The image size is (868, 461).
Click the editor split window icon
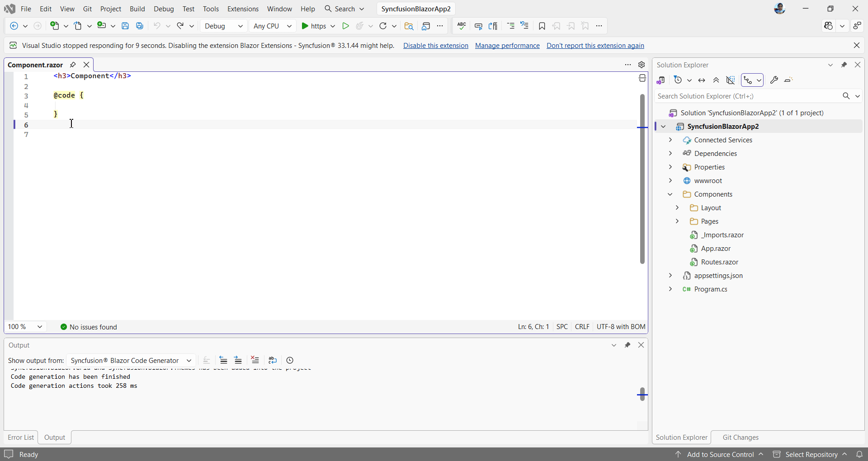pos(642,79)
